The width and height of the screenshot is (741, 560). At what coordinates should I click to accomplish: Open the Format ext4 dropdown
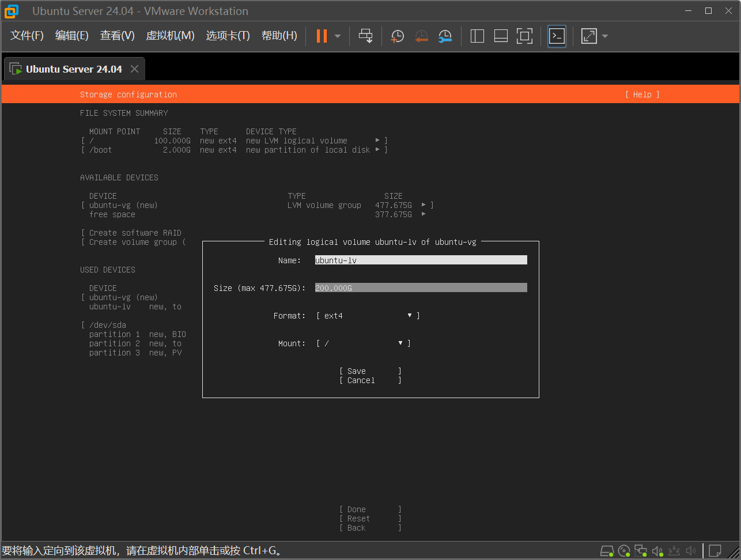[368, 316]
